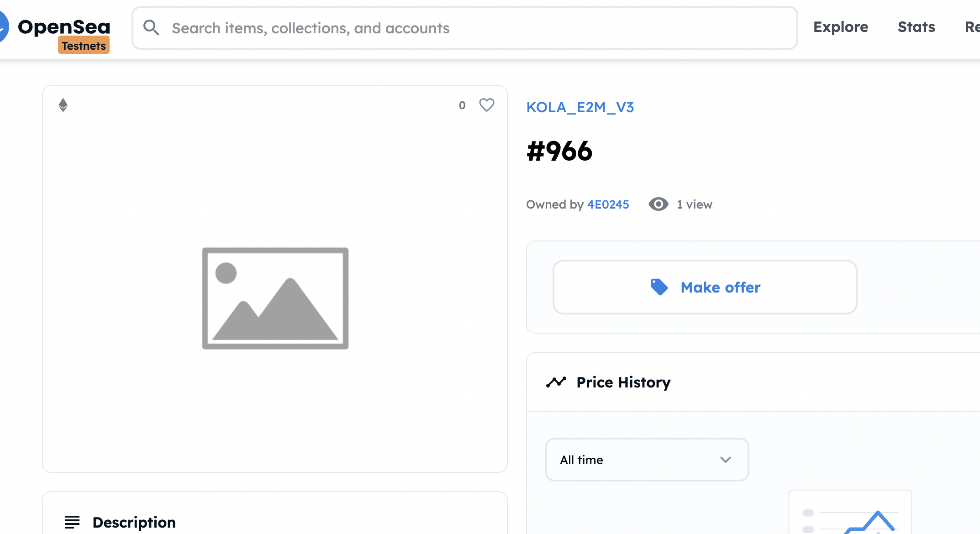Collapse the Description section header
This screenshot has width=980, height=534.
[275, 515]
